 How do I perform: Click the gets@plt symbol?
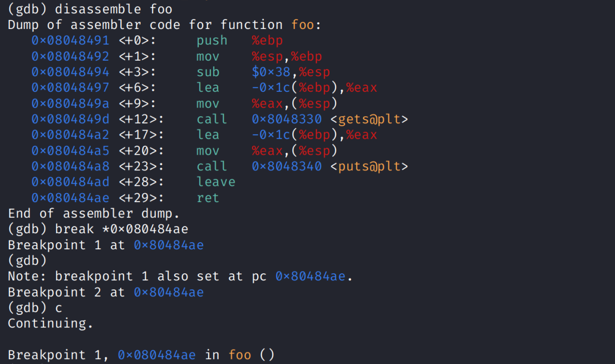click(x=373, y=119)
